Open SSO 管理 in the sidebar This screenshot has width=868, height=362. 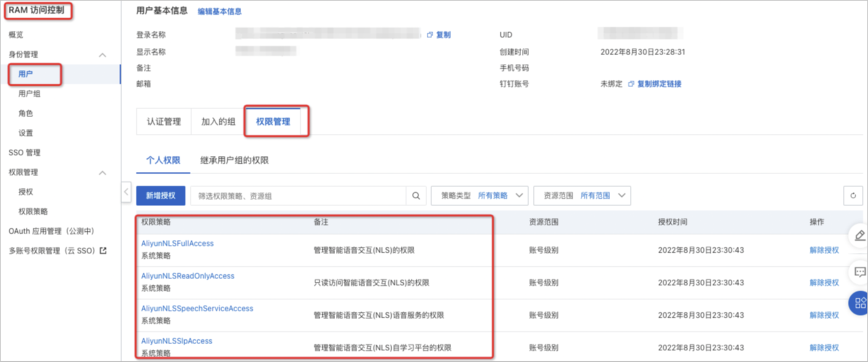pyautogui.click(x=25, y=153)
